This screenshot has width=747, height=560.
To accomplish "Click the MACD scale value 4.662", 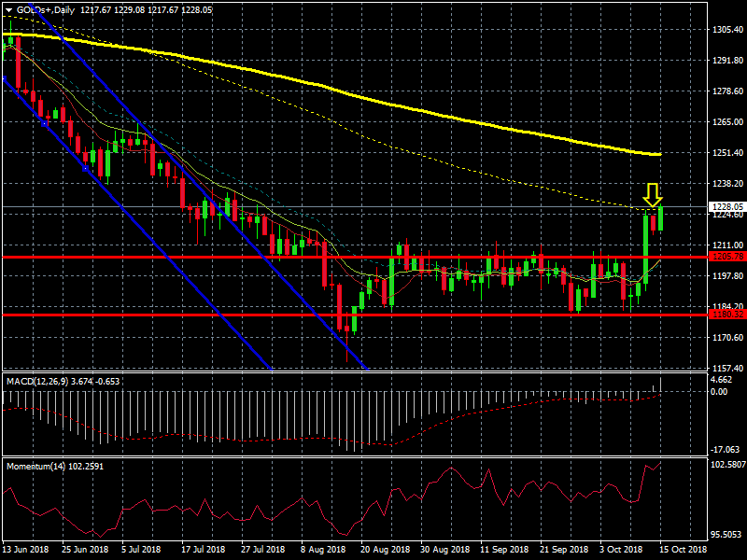I will click(x=721, y=380).
